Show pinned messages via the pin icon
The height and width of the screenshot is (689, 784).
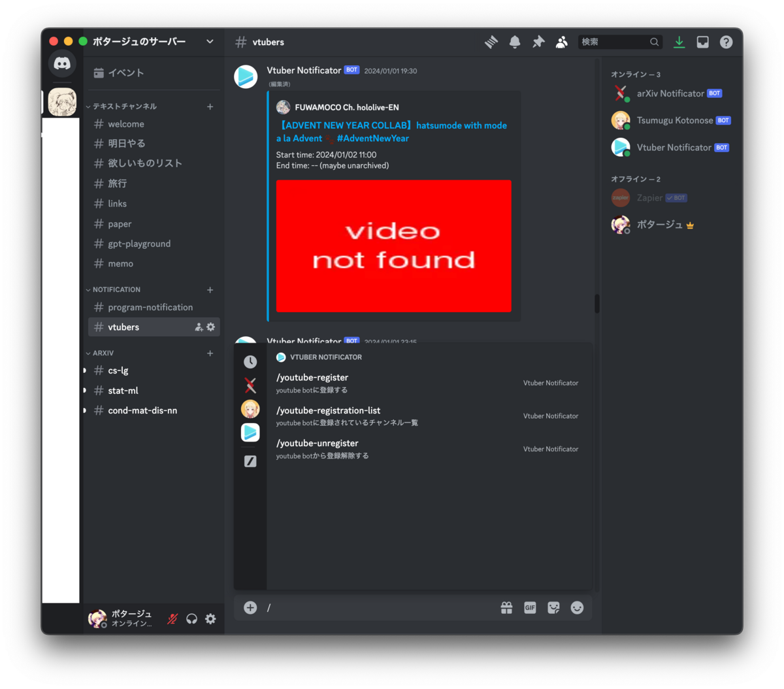(x=538, y=41)
